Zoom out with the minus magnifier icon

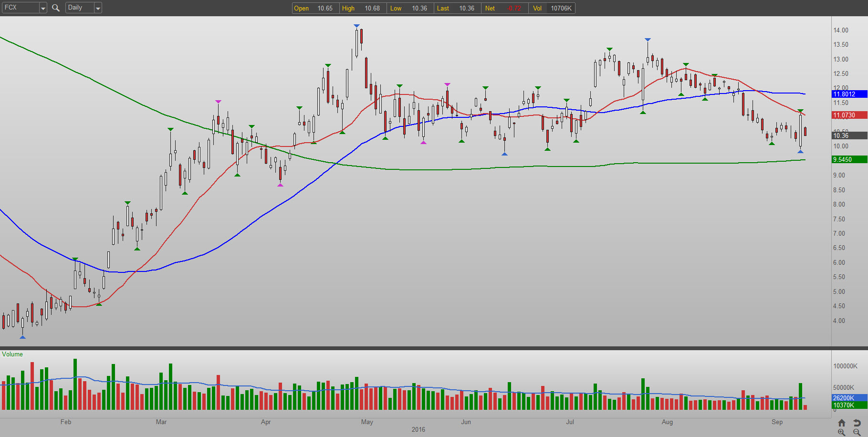(857, 432)
